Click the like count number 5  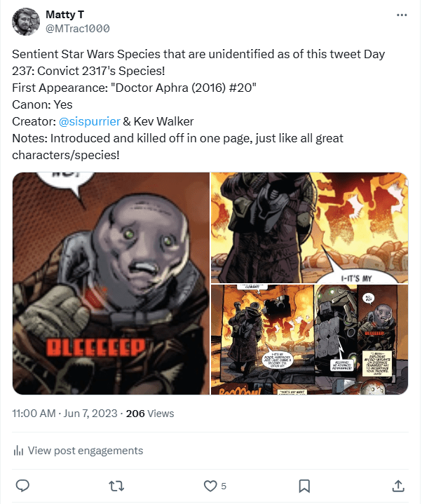pyautogui.click(x=224, y=486)
